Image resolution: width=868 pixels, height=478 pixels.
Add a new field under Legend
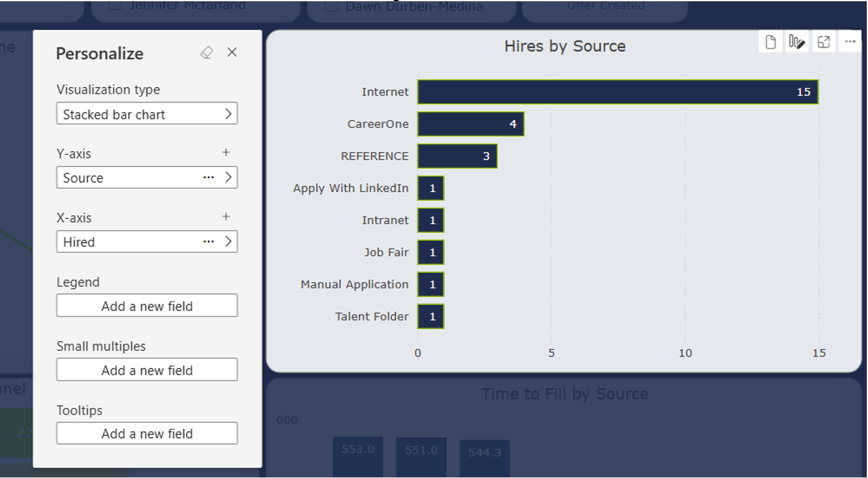(147, 306)
